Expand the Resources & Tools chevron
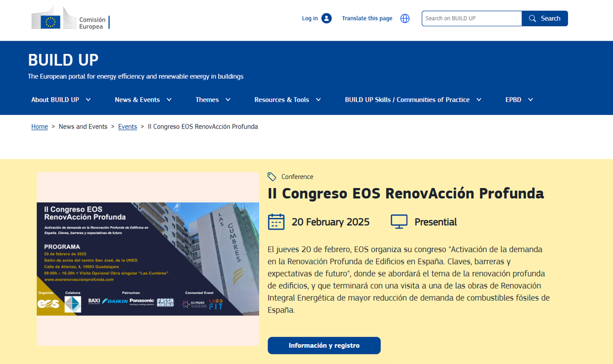Image resolution: width=613 pixels, height=364 pixels. (318, 100)
